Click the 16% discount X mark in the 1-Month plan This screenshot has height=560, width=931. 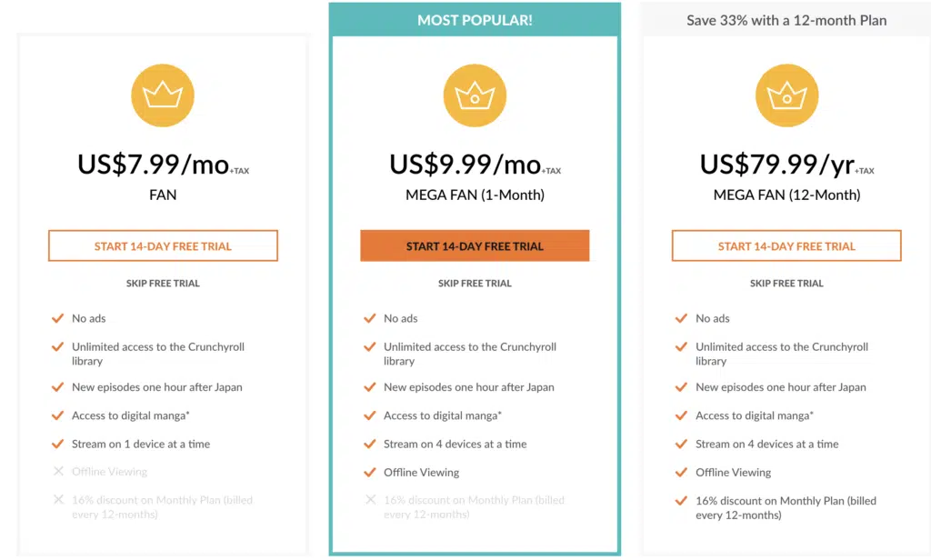(371, 500)
